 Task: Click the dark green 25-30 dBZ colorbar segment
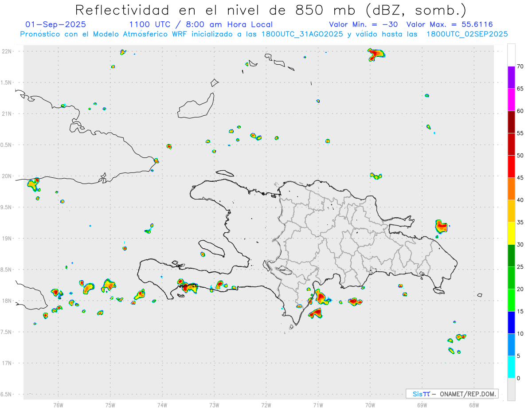tap(511, 256)
